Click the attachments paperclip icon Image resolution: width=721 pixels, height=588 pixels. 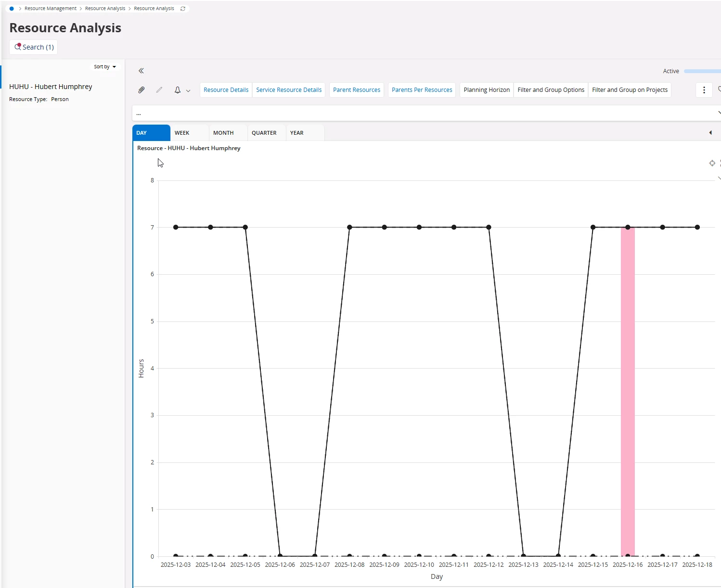click(142, 90)
